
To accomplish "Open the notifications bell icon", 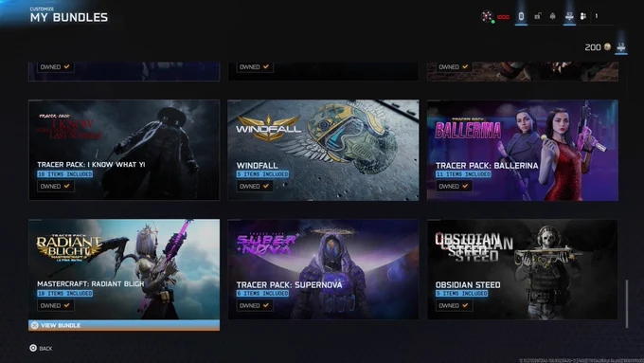I will (x=553, y=16).
